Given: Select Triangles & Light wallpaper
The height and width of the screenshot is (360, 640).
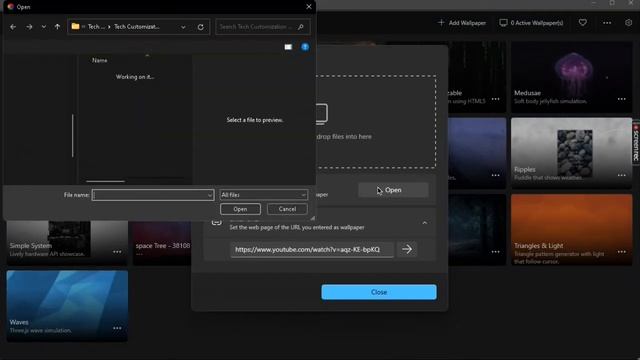Looking at the screenshot, I should tap(571, 229).
